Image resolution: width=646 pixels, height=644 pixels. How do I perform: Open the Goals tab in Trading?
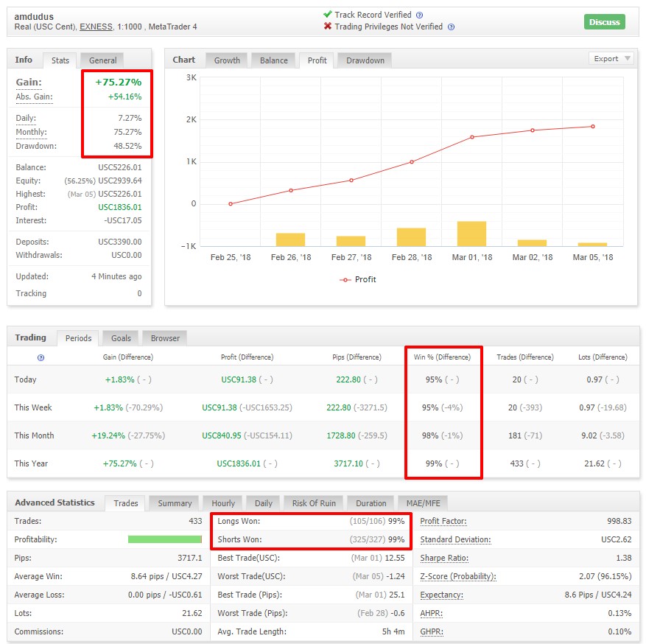[121, 338]
